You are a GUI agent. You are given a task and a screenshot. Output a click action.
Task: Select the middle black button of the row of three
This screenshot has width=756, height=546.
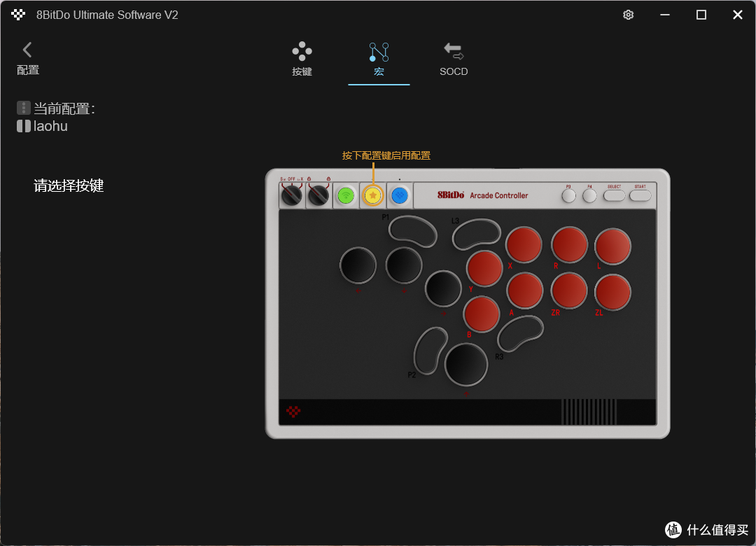[x=404, y=265]
